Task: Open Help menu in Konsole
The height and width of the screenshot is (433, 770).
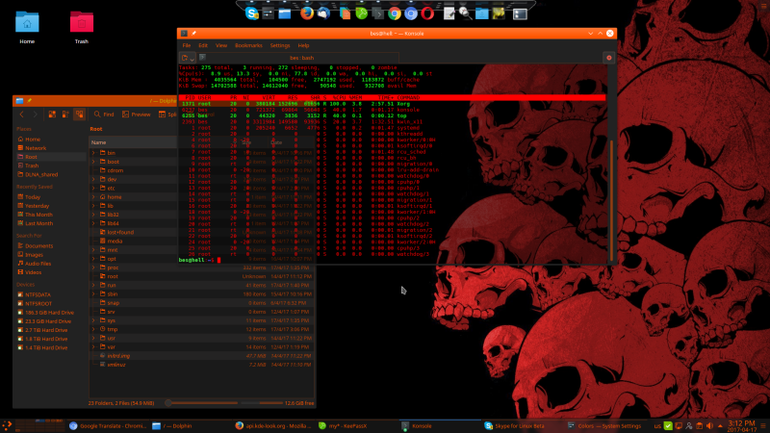Action: pyautogui.click(x=303, y=46)
